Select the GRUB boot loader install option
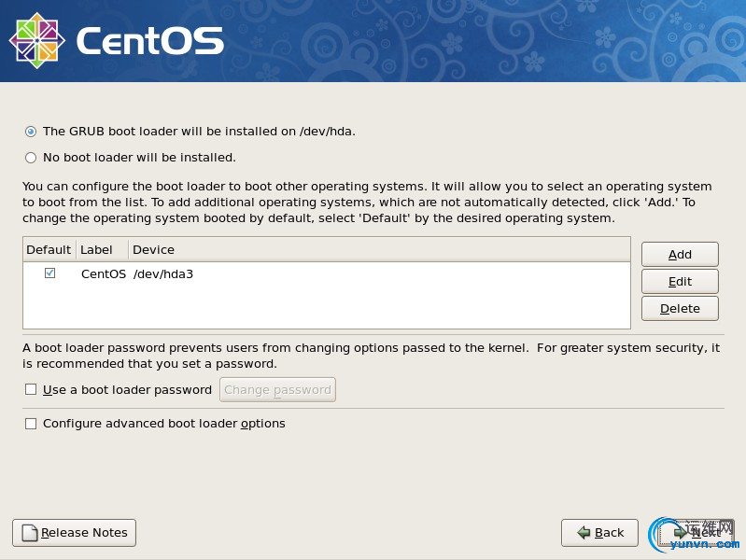746x560 pixels. (x=31, y=132)
